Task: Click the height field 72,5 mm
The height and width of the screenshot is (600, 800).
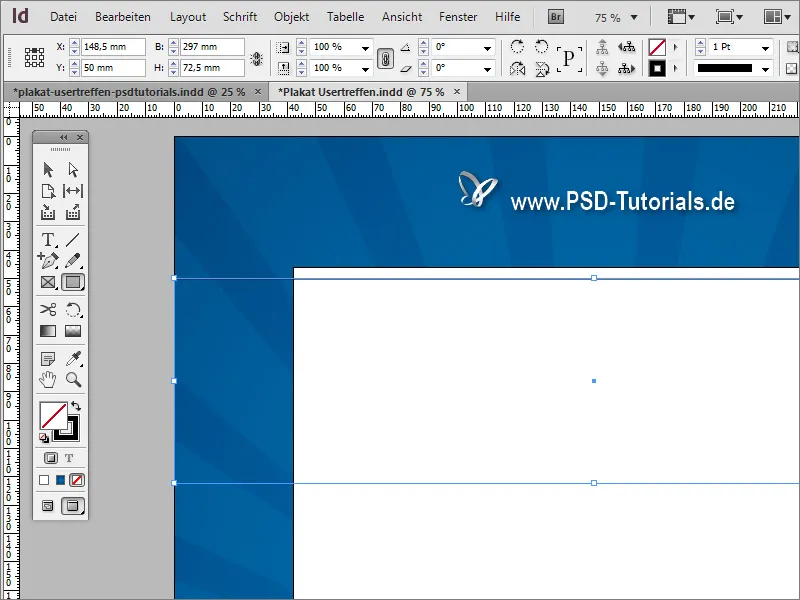Action: (212, 68)
